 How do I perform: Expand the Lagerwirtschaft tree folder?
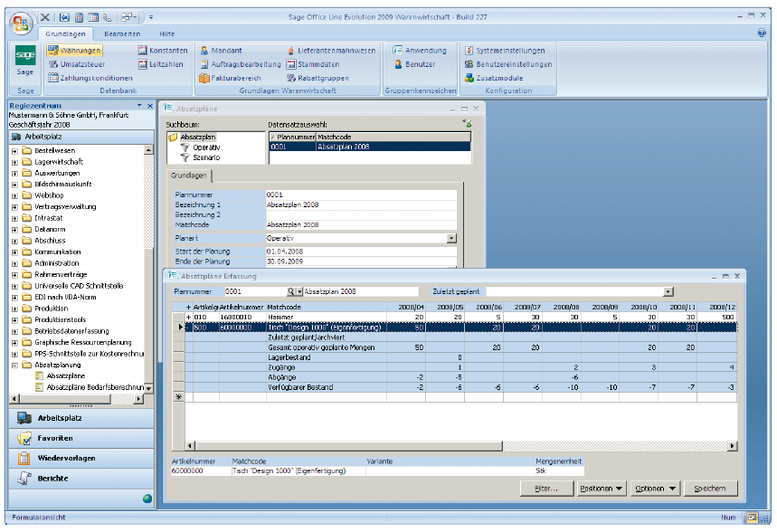pyautogui.click(x=14, y=162)
